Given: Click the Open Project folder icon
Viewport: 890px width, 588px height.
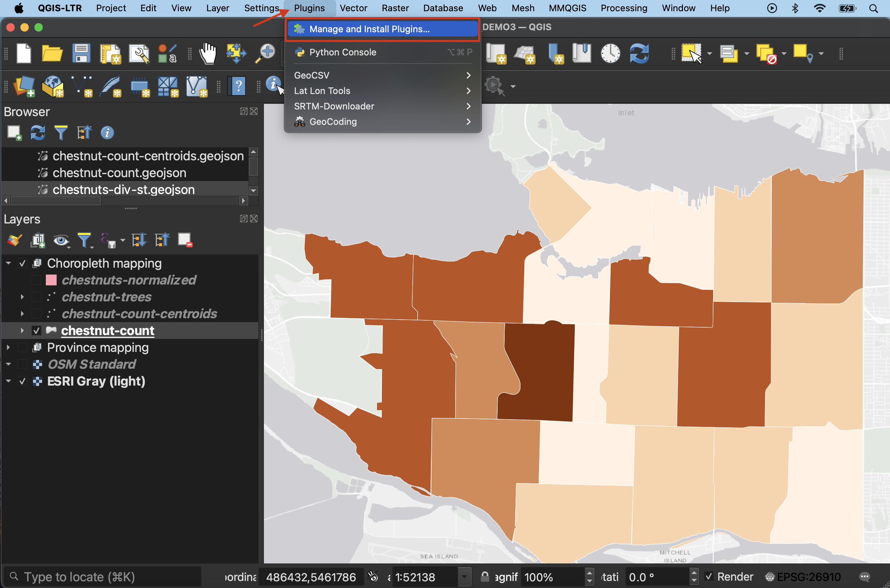Looking at the screenshot, I should [x=52, y=53].
